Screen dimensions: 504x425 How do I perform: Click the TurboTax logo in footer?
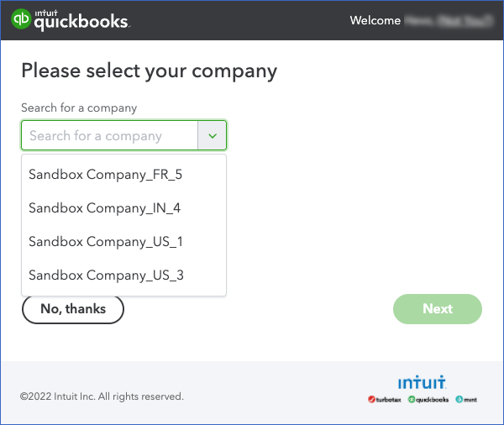(x=385, y=400)
